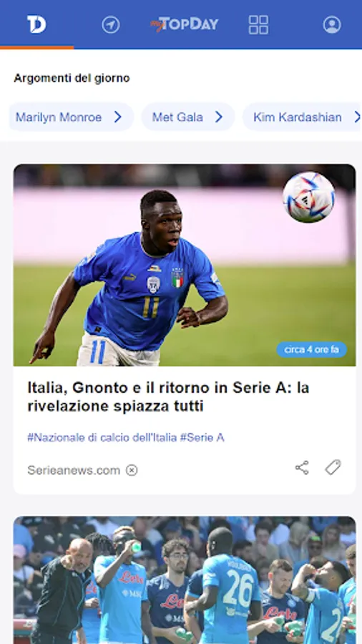Open the user profile icon
Screen dimensions: 362x644
332,24
